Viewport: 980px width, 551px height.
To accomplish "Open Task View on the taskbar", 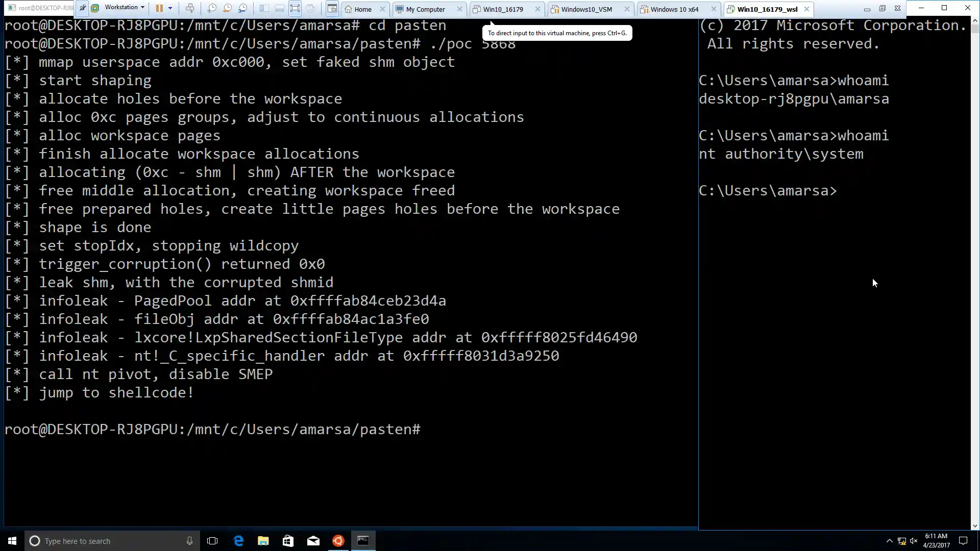I will point(212,541).
